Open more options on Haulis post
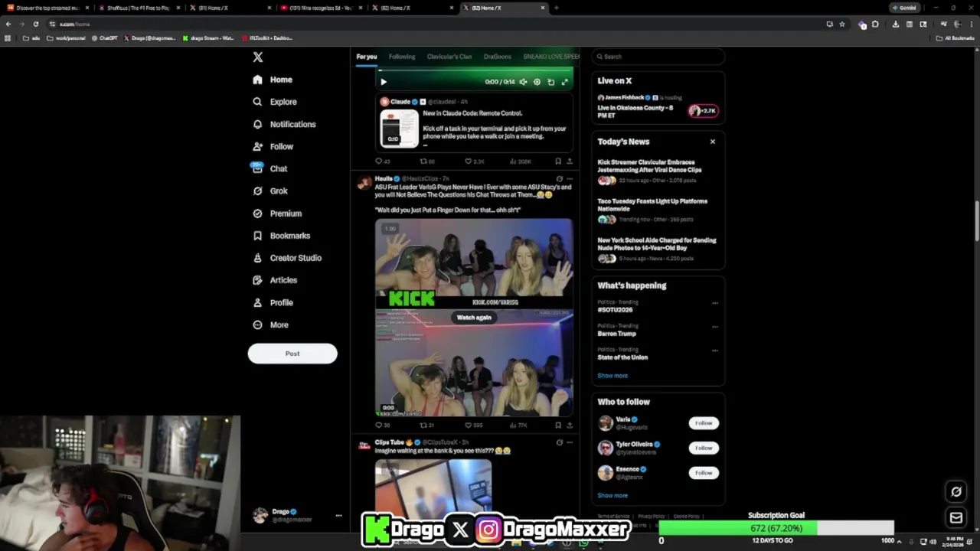This screenshot has height=551, width=980. [x=569, y=178]
